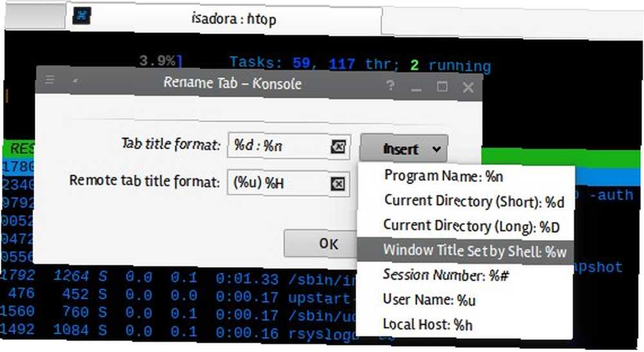This screenshot has height=352, width=644.
Task: Click the Remote tab title format input field
Action: pos(289,183)
